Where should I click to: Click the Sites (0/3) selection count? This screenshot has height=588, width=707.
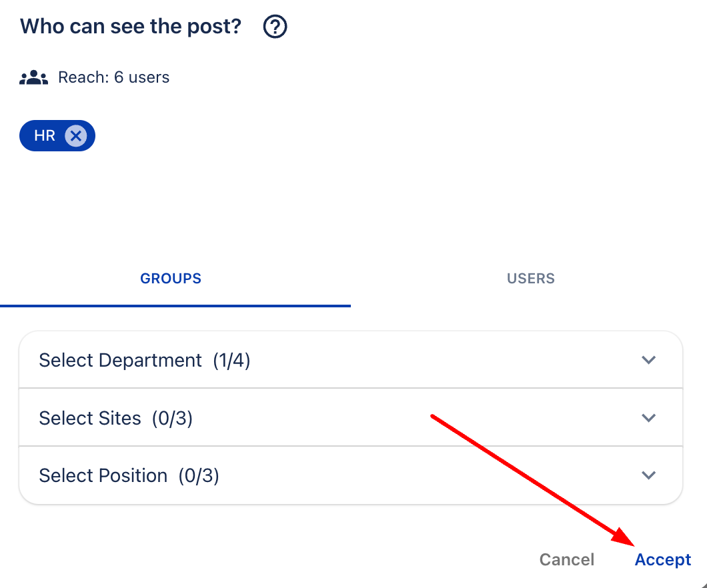172,419
